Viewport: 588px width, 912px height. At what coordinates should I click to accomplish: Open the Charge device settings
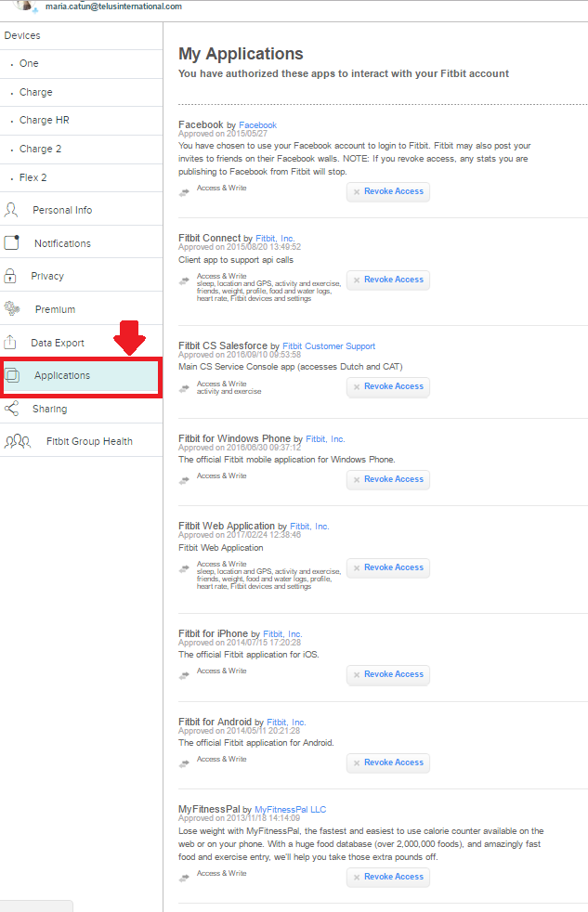coord(82,93)
